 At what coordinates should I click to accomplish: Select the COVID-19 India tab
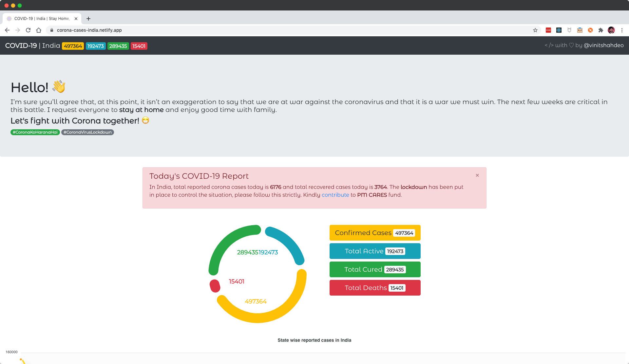pyautogui.click(x=41, y=19)
